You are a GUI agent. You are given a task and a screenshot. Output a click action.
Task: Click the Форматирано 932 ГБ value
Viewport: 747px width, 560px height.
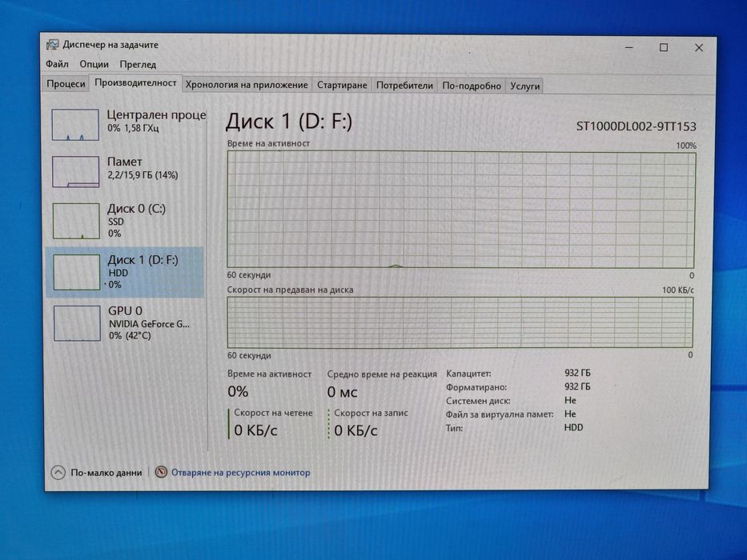click(x=577, y=386)
